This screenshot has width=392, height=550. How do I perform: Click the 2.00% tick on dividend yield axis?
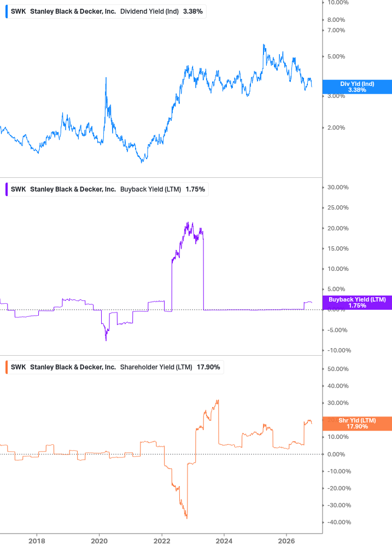coord(336,128)
